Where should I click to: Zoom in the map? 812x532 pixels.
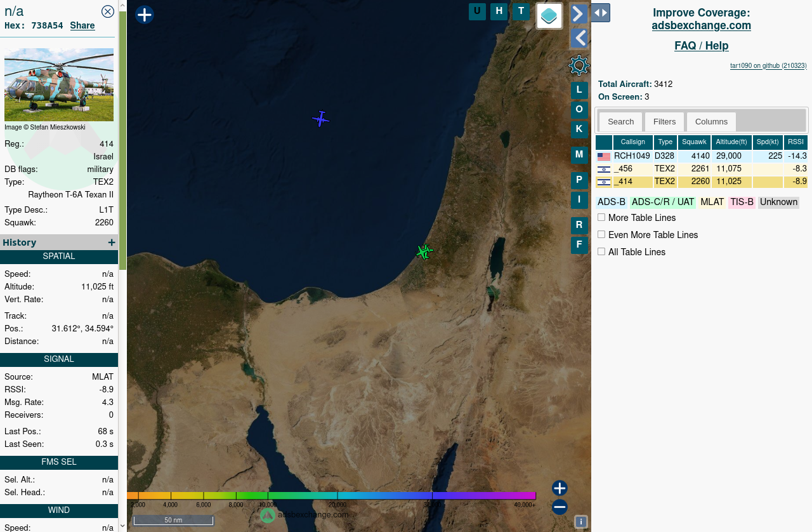coord(560,488)
